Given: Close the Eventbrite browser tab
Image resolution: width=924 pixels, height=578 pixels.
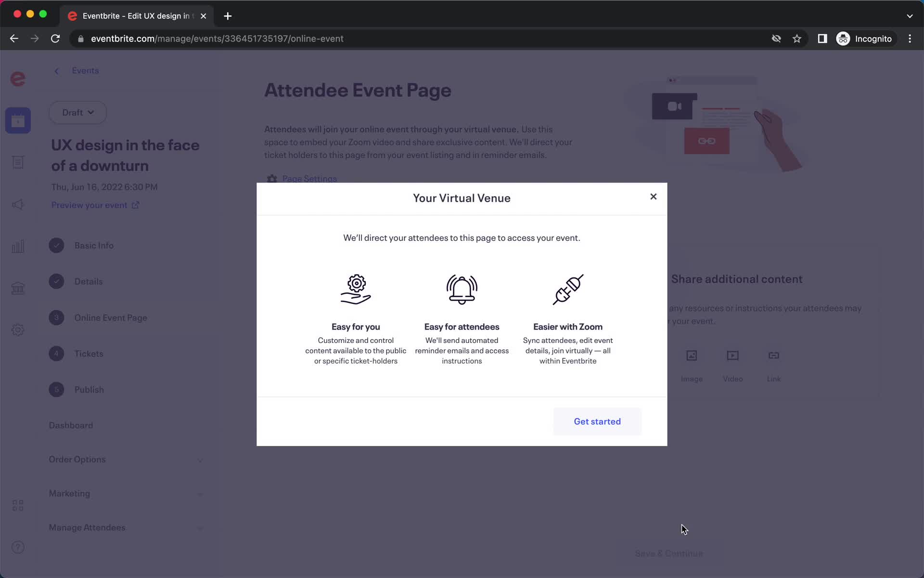Looking at the screenshot, I should pos(203,16).
